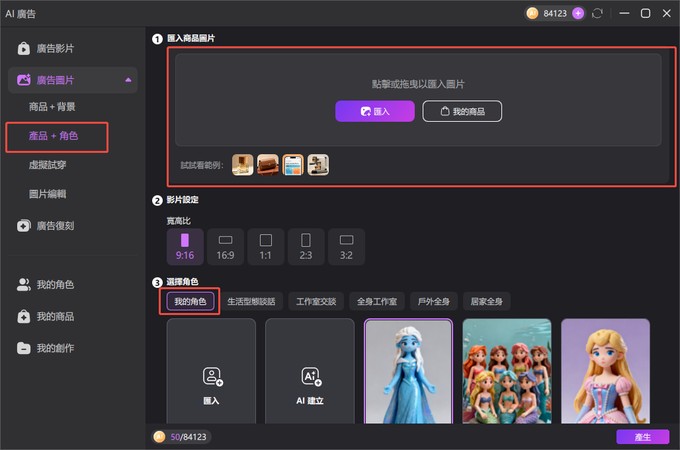Click the purple plus add-credits icon
Viewport: 680px width, 450px height.
[578, 13]
